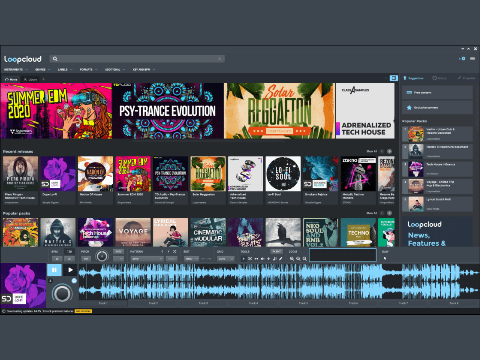Click the play button beside pause
The height and width of the screenshot is (360, 480).
70,270
